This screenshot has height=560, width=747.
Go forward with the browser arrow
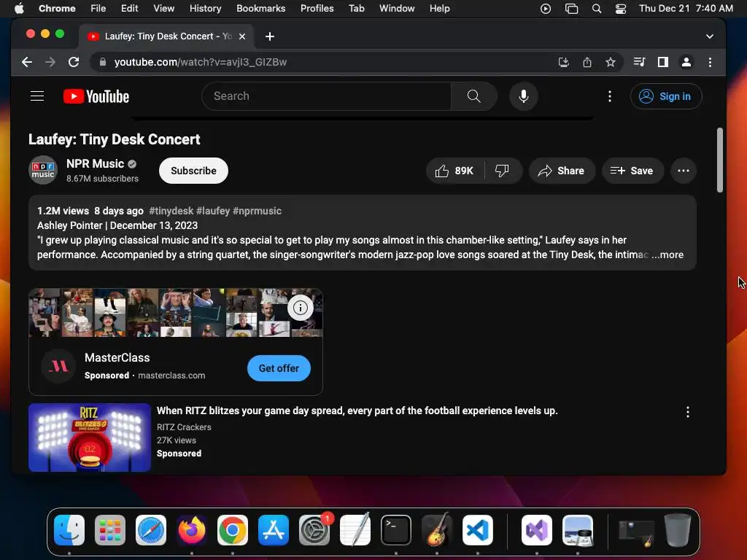pyautogui.click(x=50, y=62)
